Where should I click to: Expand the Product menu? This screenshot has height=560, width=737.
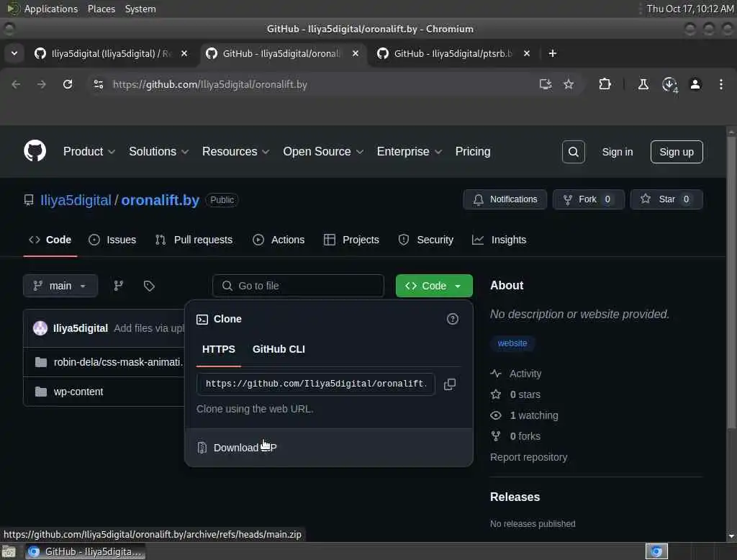89,151
